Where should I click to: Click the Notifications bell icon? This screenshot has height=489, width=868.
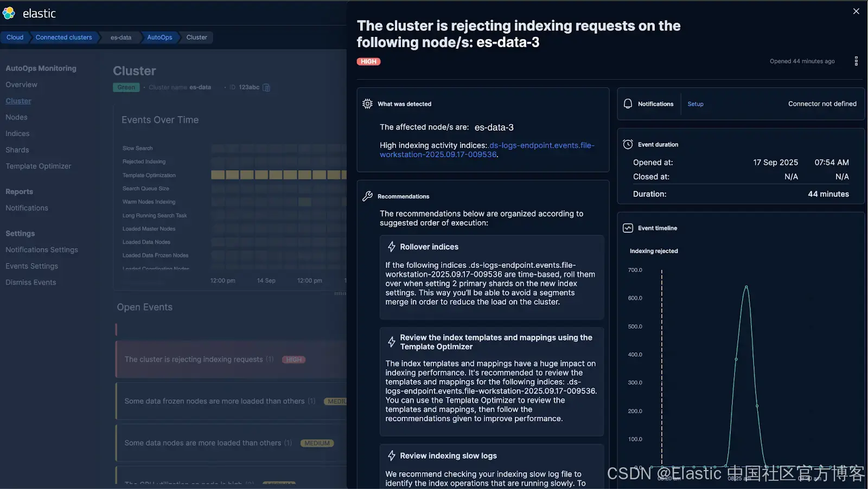(628, 104)
